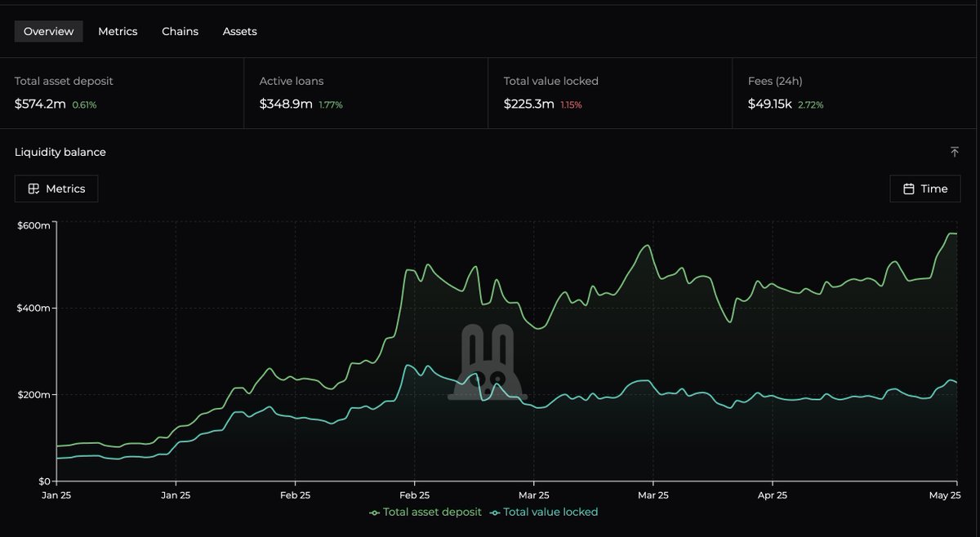Switch to the Overview tab
The image size is (980, 537).
coord(49,32)
